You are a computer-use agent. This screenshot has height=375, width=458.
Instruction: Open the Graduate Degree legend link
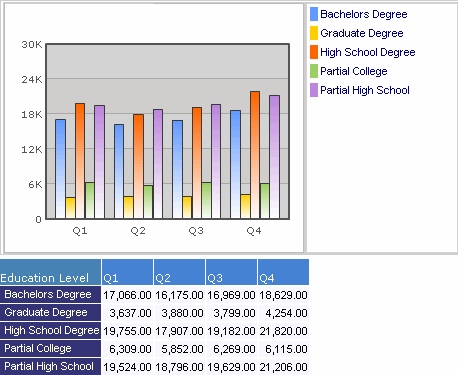click(362, 33)
